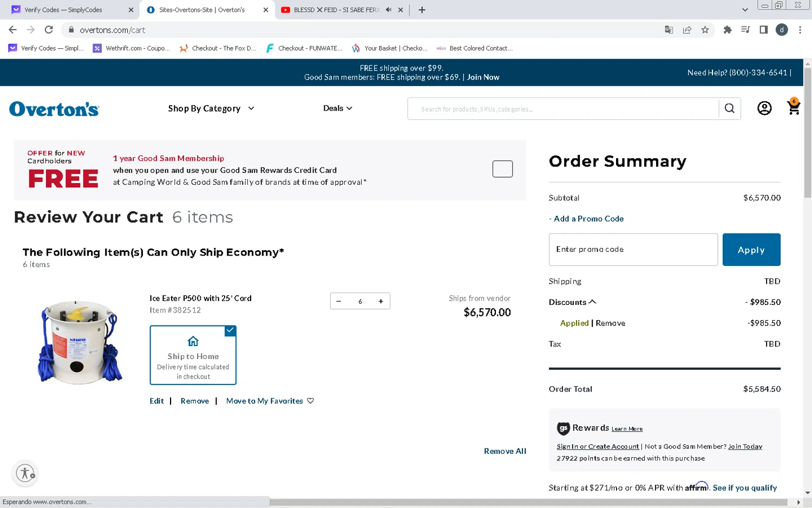The image size is (812, 508).
Task: Reload the current page
Action: (x=49, y=30)
